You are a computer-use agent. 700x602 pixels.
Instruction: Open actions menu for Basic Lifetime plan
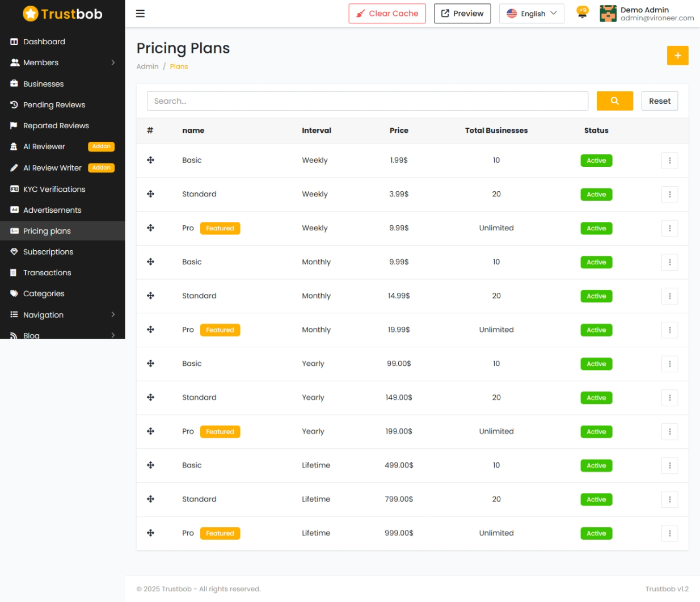pos(669,466)
